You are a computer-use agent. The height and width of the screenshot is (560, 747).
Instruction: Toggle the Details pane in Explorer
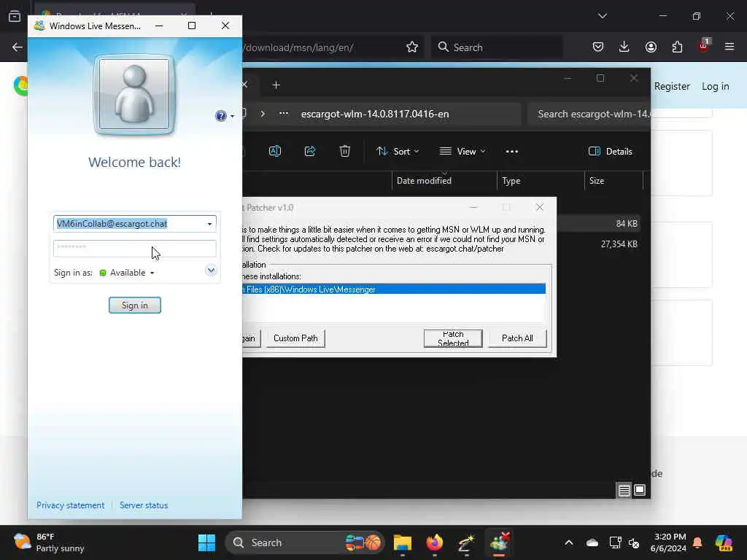[611, 152]
